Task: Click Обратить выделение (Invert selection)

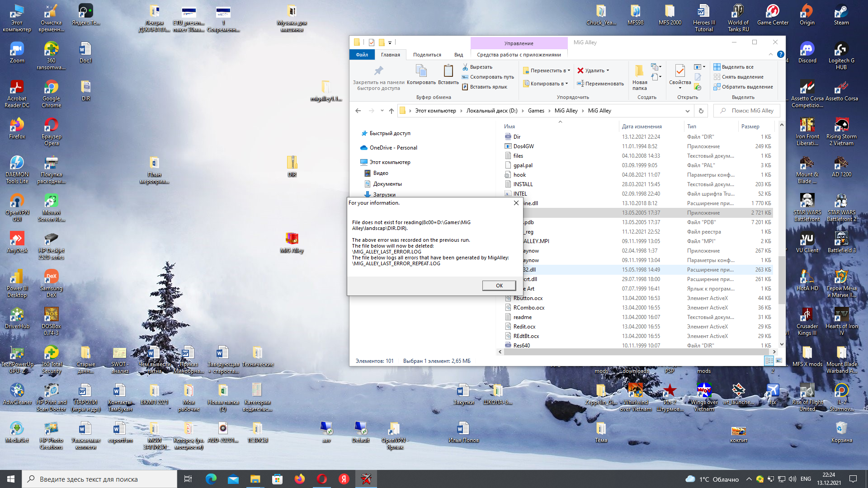Action: [747, 87]
